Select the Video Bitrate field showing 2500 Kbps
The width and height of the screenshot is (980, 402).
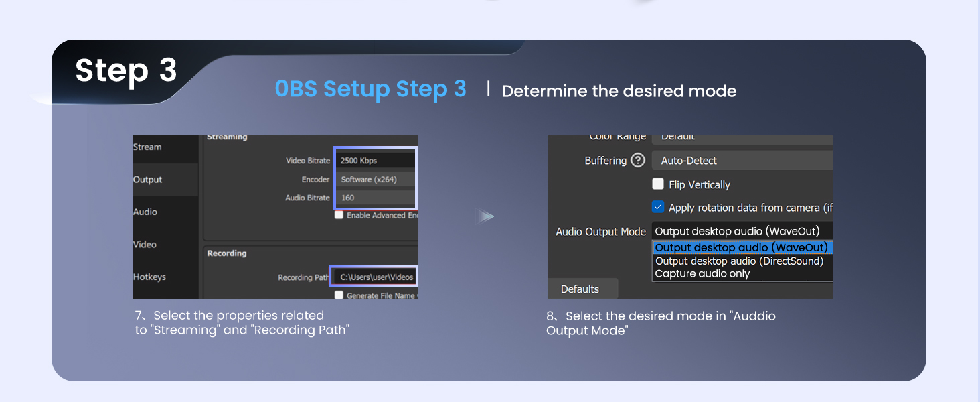click(x=375, y=160)
